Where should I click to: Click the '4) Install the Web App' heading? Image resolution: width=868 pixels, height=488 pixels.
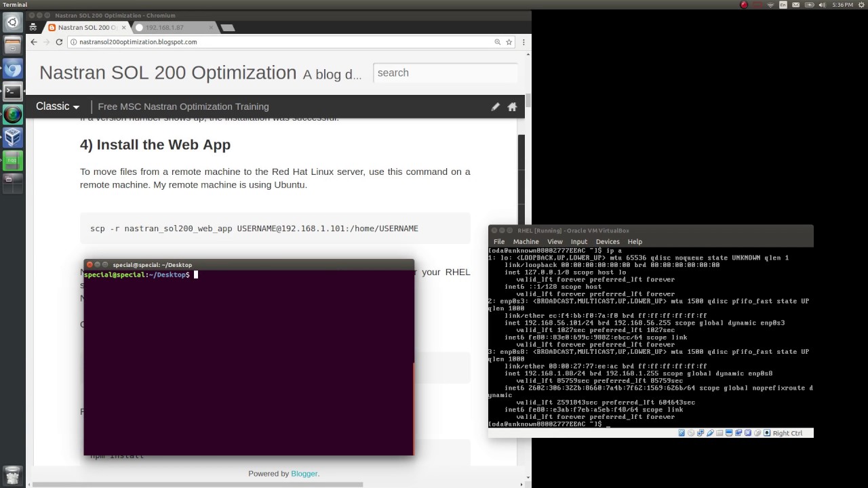[155, 144]
